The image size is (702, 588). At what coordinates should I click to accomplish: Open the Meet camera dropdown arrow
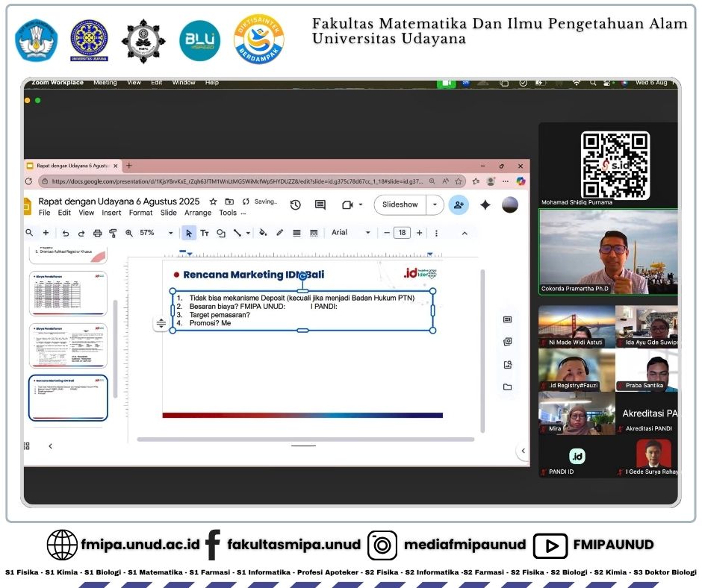coord(361,205)
